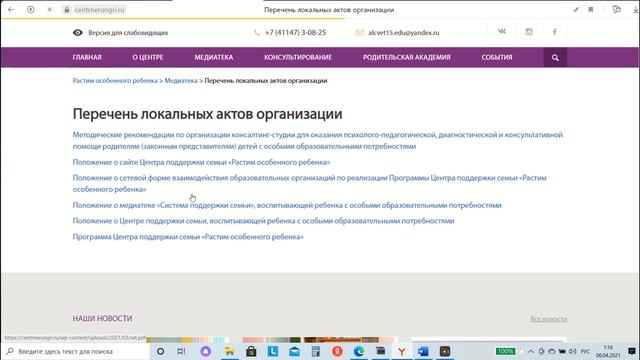Image resolution: width=640 pixels, height=360 pixels.
Task: Click the Yandex home button in toolbar
Action: (31, 9)
